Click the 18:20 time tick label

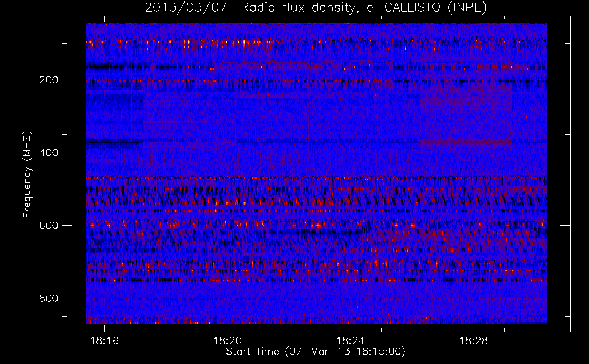[x=228, y=341]
